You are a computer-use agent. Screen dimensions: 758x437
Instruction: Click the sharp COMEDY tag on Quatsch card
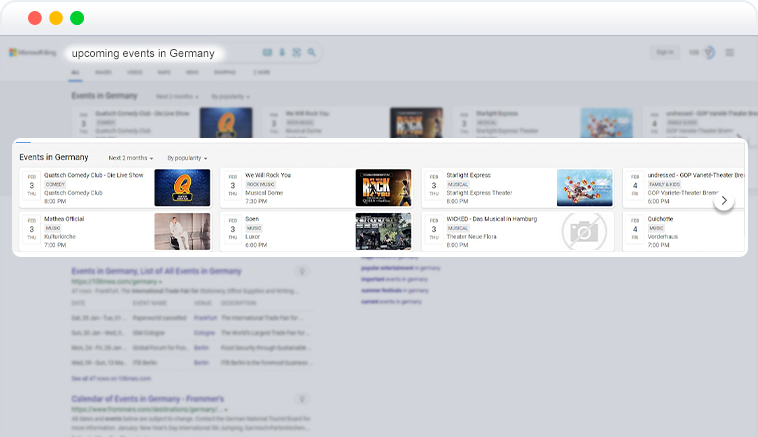(x=55, y=184)
